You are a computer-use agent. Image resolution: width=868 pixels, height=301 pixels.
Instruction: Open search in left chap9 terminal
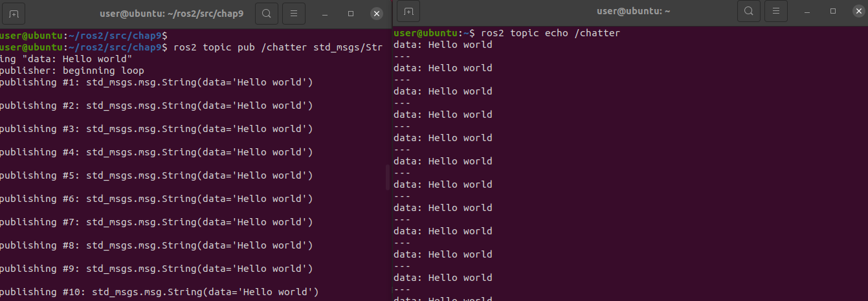click(x=267, y=13)
